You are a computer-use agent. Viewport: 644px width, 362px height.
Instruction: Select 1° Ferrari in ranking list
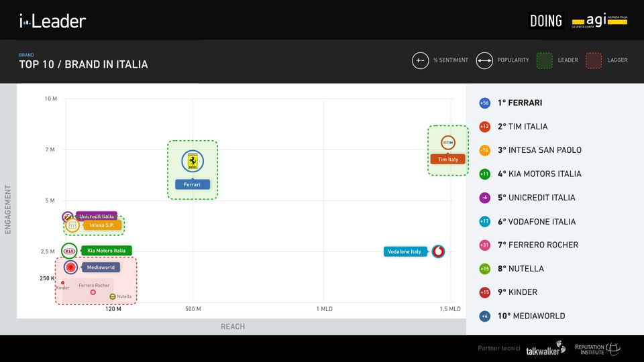520,103
